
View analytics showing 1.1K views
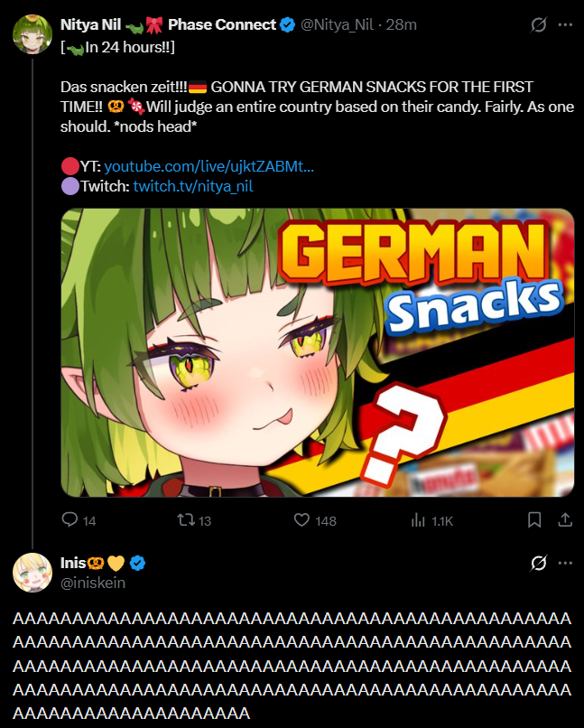(x=418, y=520)
